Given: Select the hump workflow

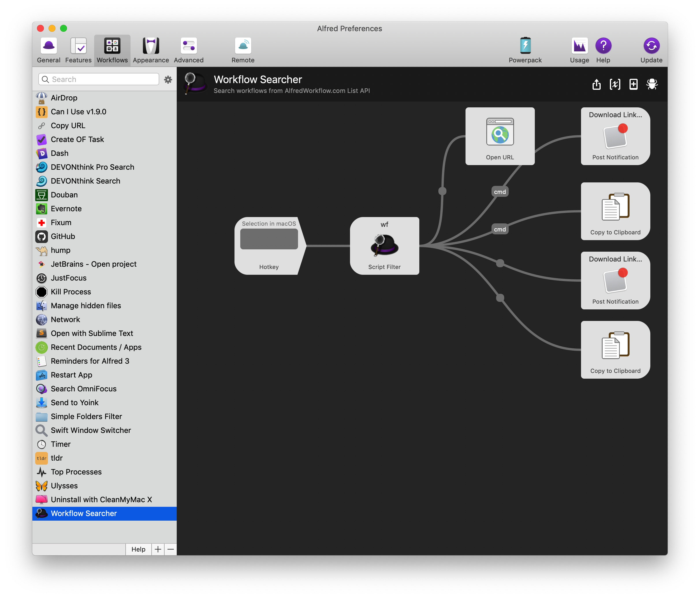Looking at the screenshot, I should [x=104, y=250].
